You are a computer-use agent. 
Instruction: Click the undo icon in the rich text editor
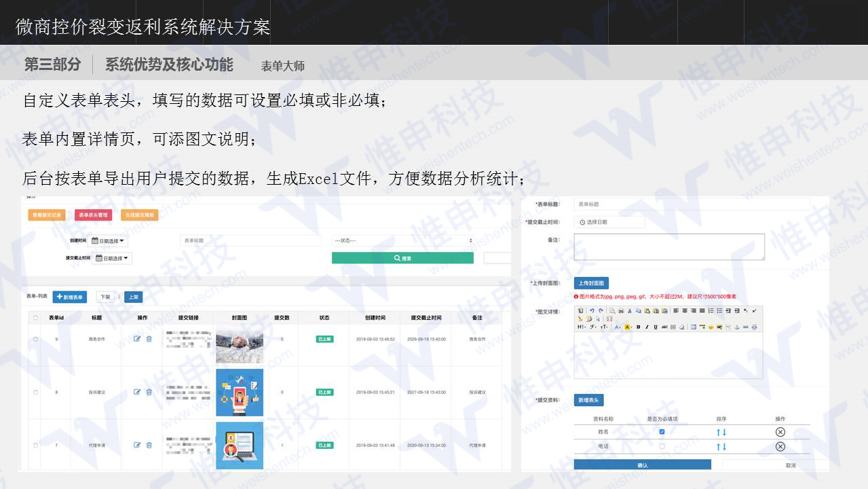point(592,310)
